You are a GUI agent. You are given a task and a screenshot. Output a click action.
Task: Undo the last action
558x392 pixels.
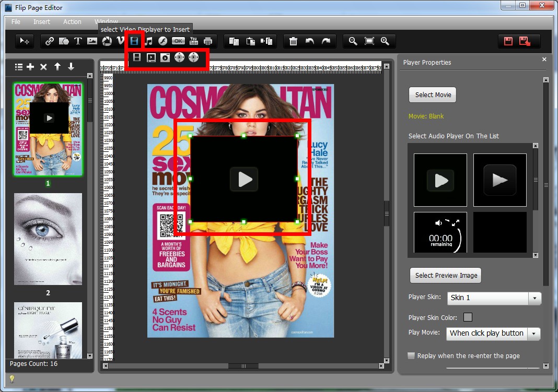click(x=310, y=41)
